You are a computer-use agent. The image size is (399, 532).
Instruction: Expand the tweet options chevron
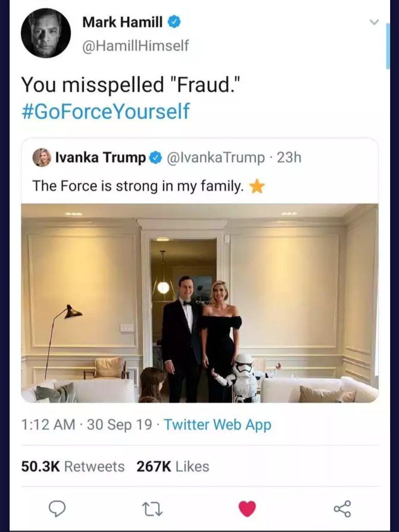click(375, 22)
